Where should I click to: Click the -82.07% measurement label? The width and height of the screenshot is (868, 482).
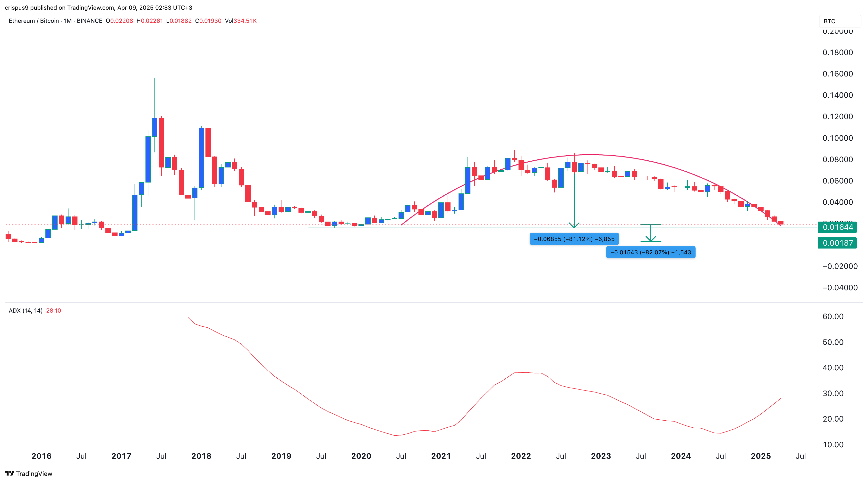tap(651, 252)
